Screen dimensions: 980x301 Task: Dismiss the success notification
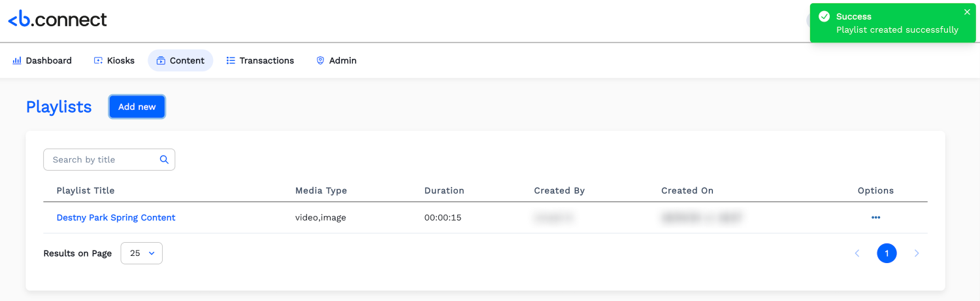point(967,12)
